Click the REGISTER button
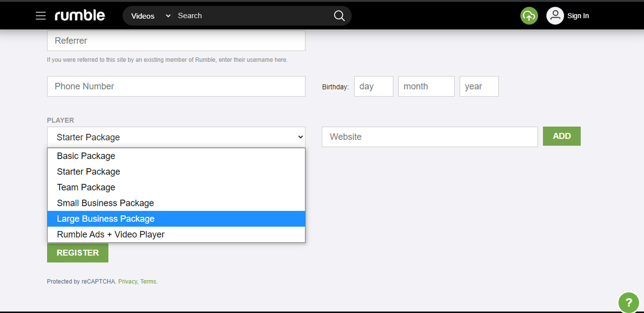 click(x=77, y=253)
